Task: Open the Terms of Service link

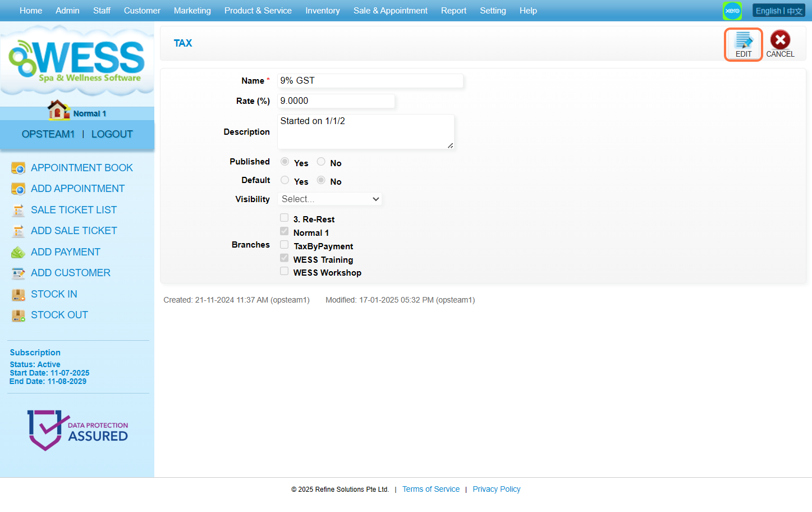Action: pyautogui.click(x=430, y=490)
